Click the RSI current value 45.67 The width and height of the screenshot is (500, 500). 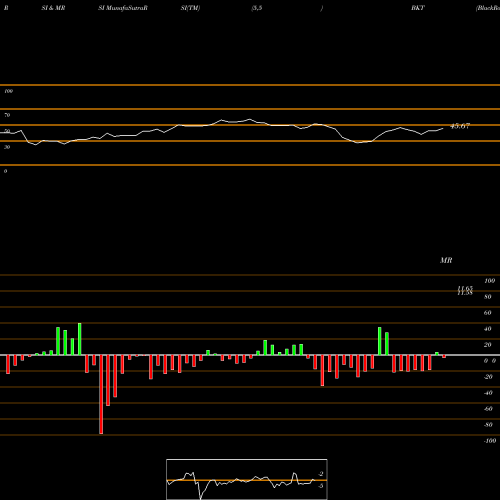click(x=460, y=126)
